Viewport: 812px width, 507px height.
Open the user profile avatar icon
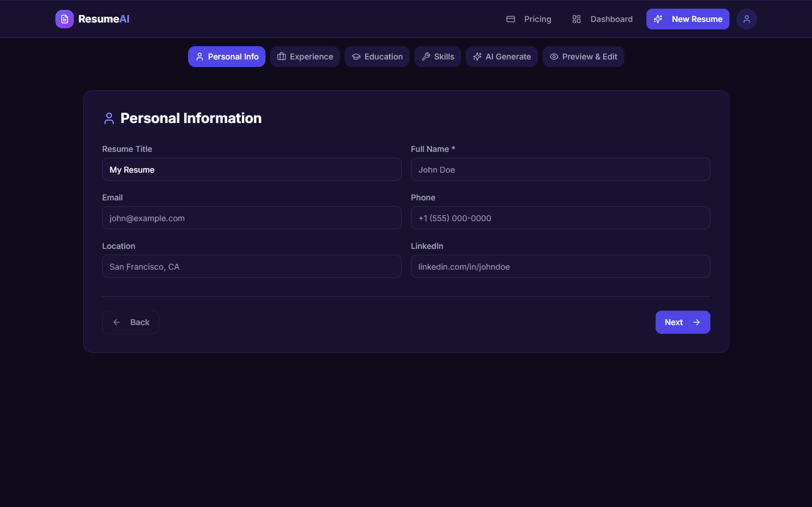tap(746, 18)
